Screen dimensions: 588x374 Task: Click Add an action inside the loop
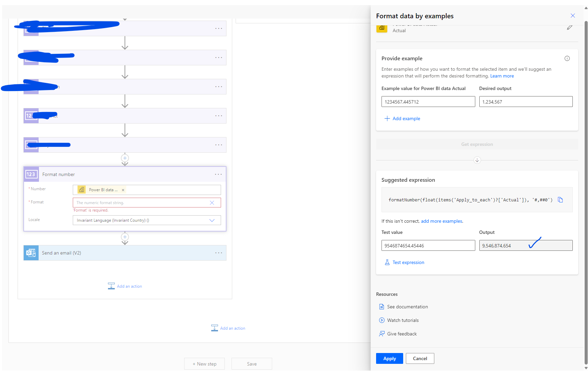(x=125, y=286)
